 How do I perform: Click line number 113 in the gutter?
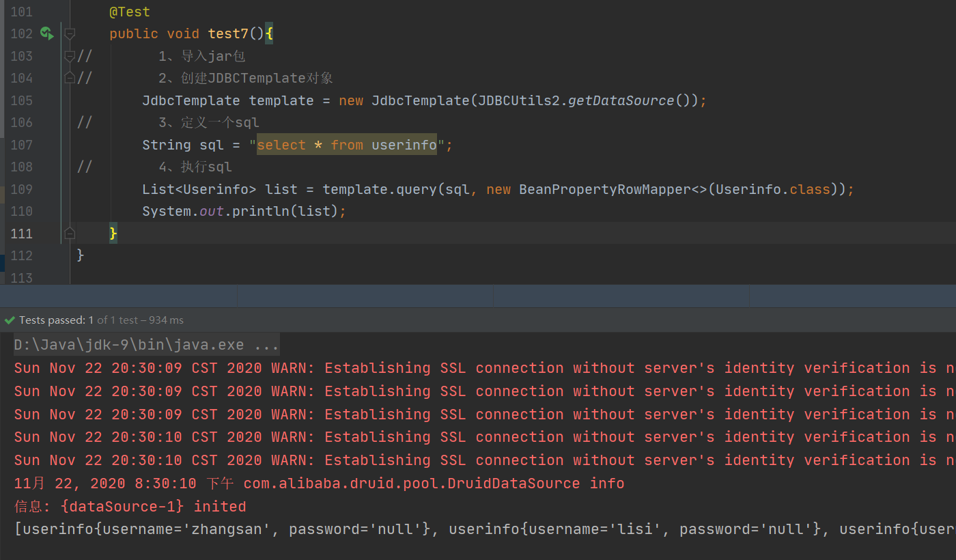(22, 277)
